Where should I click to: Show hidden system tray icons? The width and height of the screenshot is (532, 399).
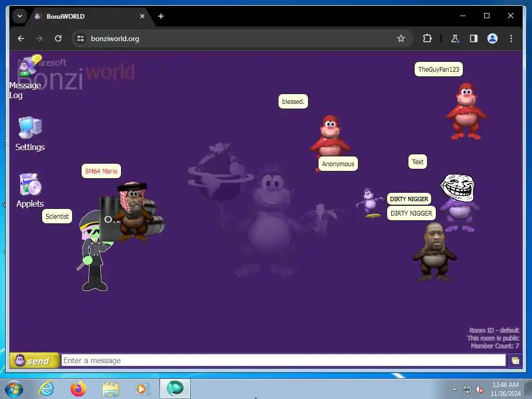click(454, 389)
